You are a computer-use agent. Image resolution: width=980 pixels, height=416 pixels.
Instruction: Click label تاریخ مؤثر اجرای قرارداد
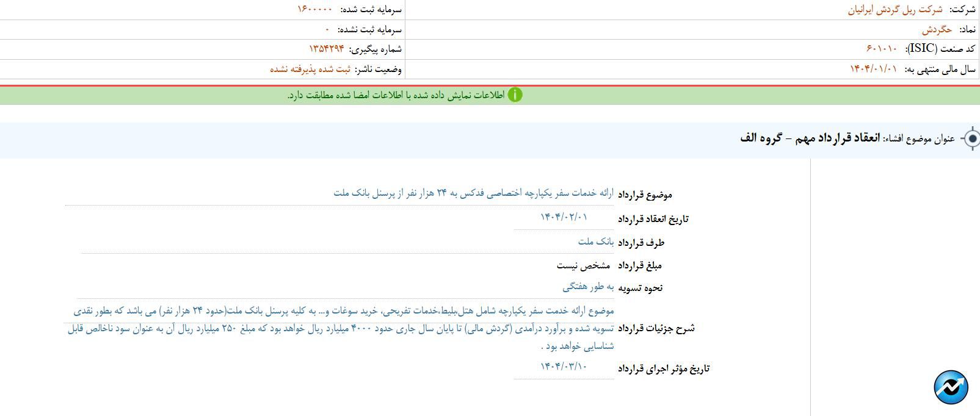[x=664, y=368]
